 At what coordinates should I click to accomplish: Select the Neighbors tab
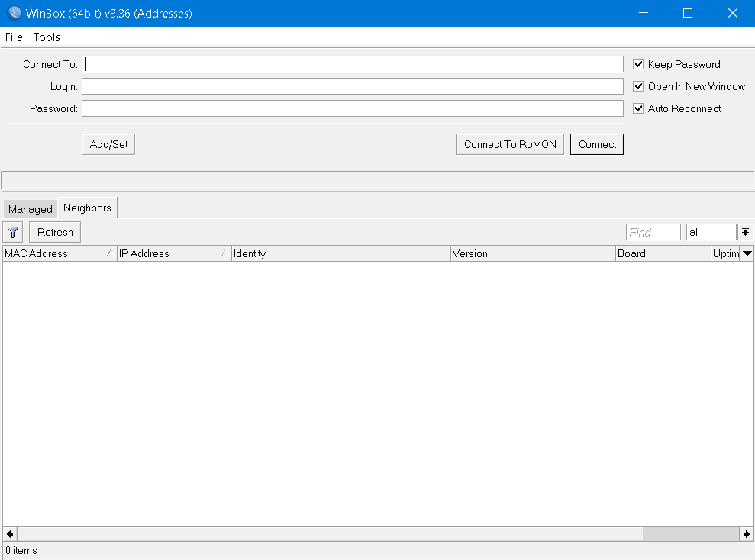click(87, 208)
